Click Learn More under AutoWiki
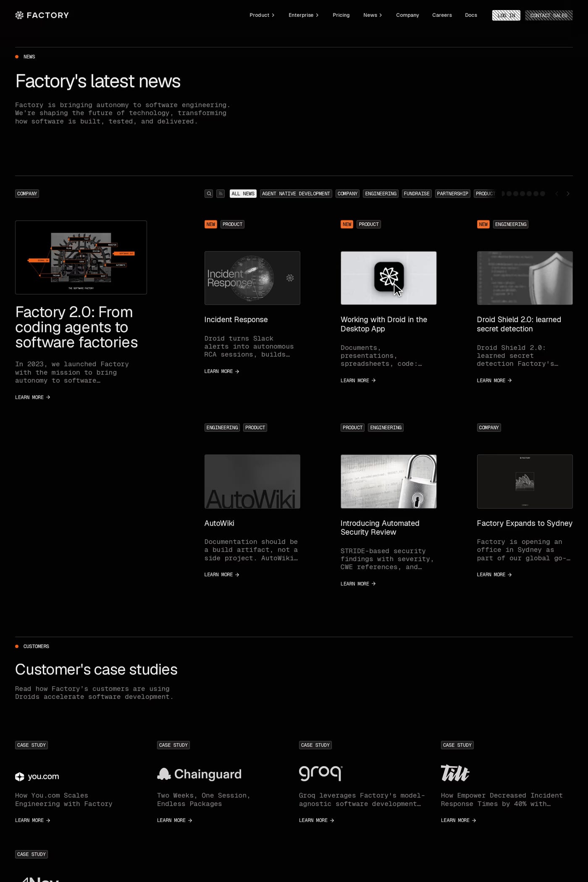 (222, 575)
